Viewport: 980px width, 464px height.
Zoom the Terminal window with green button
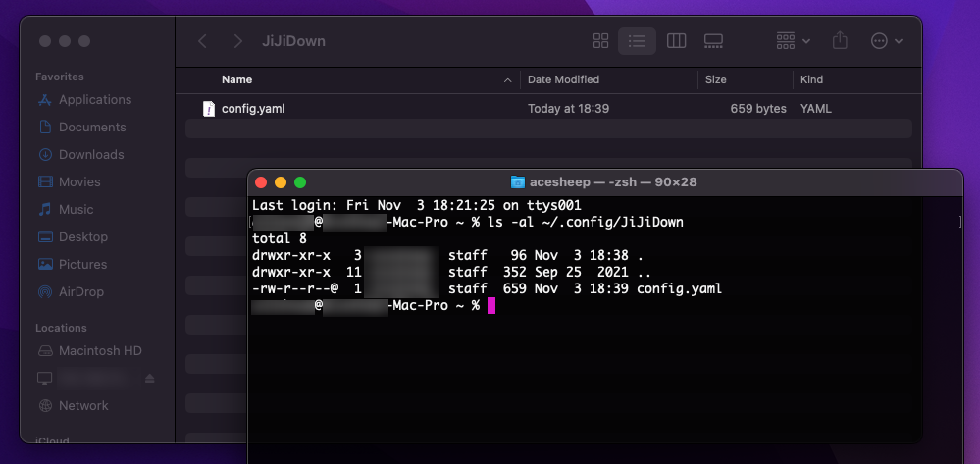coord(300,182)
